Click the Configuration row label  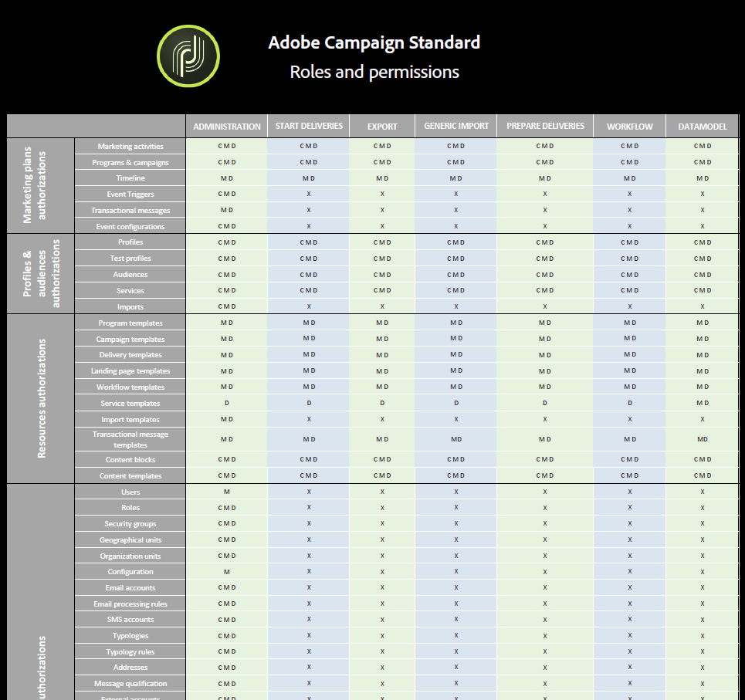(x=130, y=572)
